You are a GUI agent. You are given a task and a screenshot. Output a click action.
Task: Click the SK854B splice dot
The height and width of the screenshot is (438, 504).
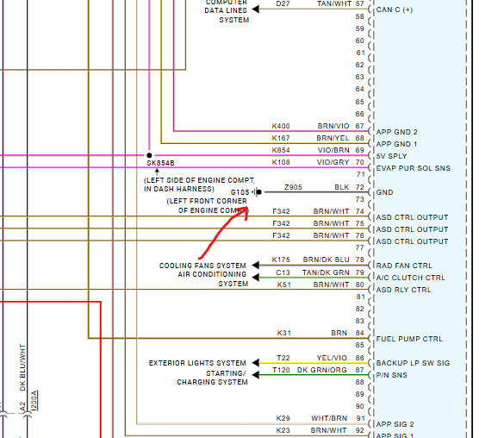(149, 155)
